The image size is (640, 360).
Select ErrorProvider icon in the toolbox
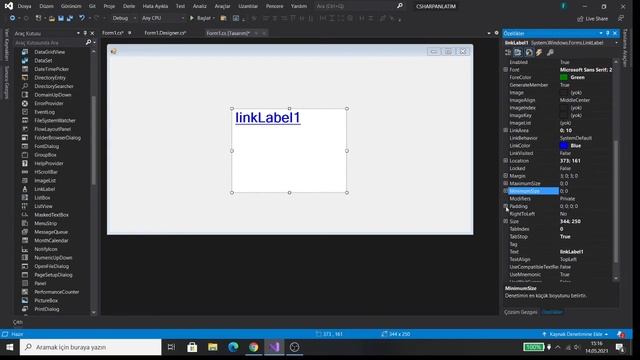tap(25, 103)
